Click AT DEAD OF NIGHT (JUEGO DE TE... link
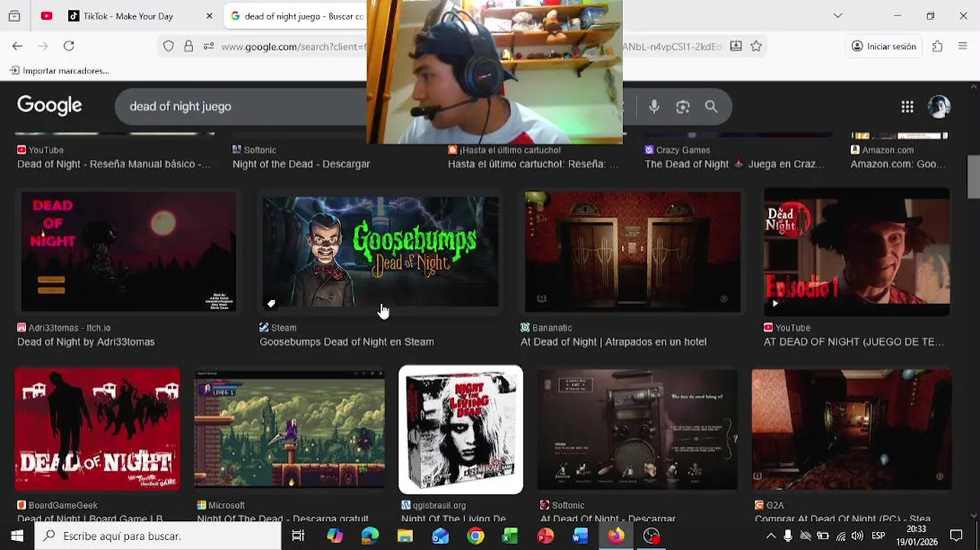Screen dimensions: 980x550 [x=853, y=342]
